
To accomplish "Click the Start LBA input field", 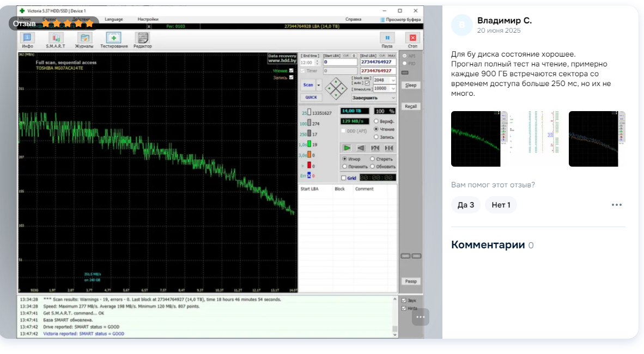I will click(x=340, y=62).
